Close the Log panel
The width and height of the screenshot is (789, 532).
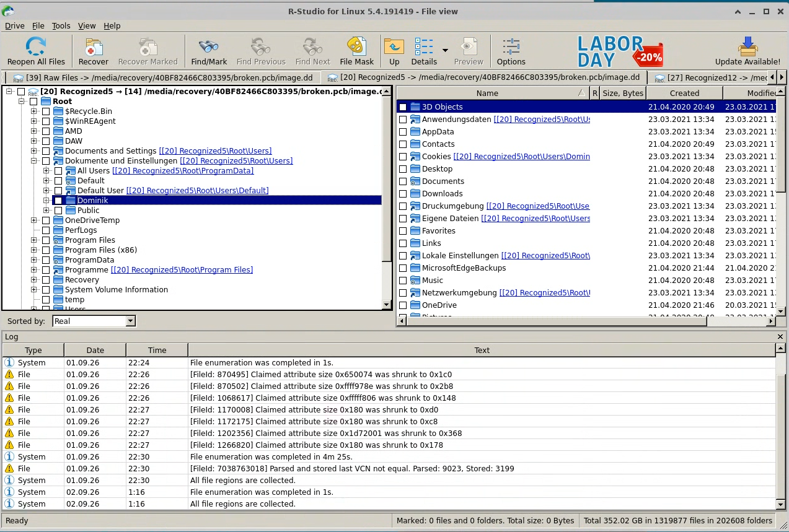780,336
